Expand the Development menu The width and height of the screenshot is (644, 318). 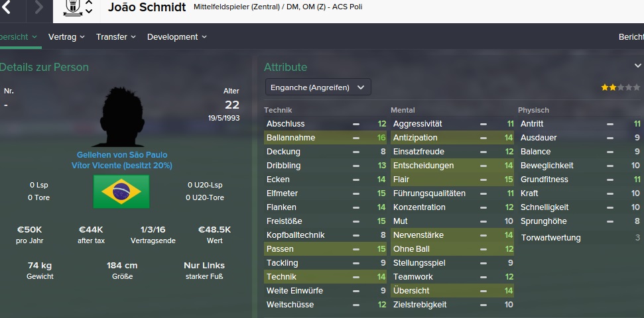coord(176,37)
